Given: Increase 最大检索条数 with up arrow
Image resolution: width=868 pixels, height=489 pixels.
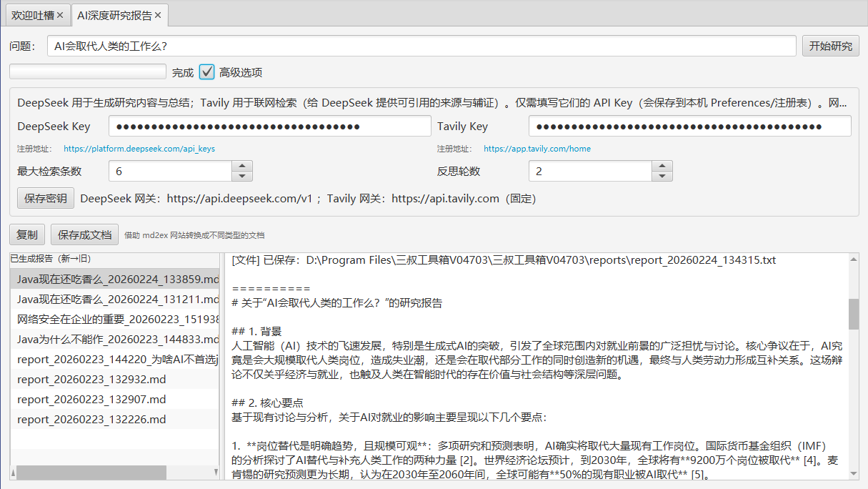Looking at the screenshot, I should pos(242,167).
